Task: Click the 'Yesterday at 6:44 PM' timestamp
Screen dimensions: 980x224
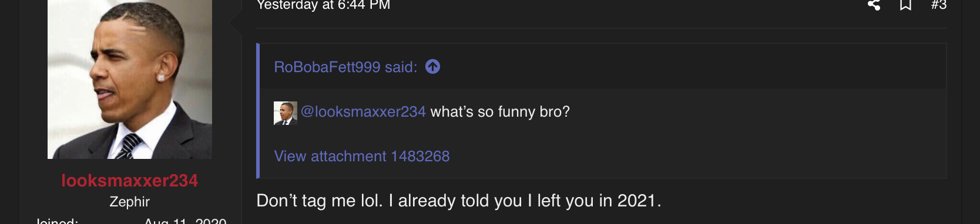Action: pos(323,5)
